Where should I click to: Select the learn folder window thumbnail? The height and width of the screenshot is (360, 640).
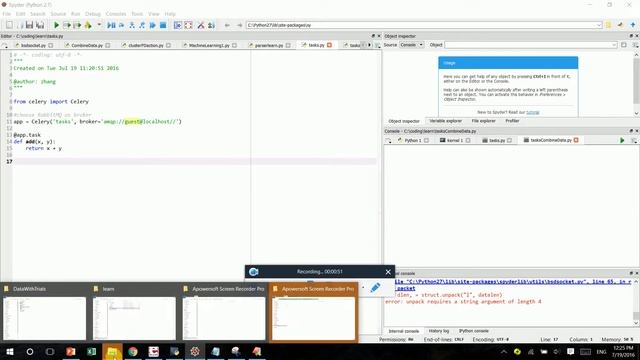(x=134, y=313)
